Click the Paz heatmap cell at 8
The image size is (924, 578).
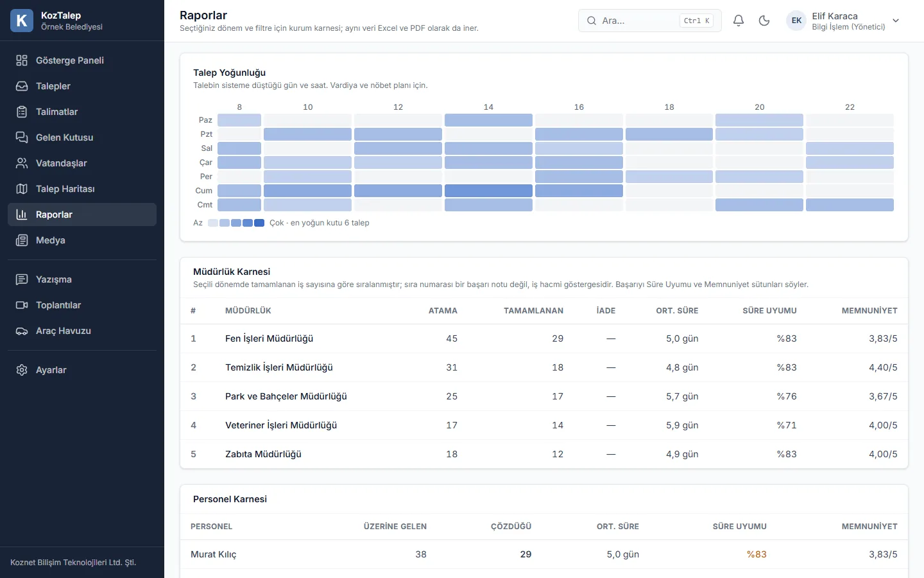[239, 120]
